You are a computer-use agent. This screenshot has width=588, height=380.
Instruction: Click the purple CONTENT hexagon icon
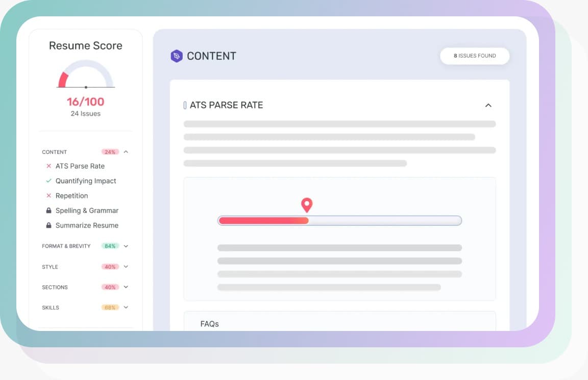[x=177, y=56]
